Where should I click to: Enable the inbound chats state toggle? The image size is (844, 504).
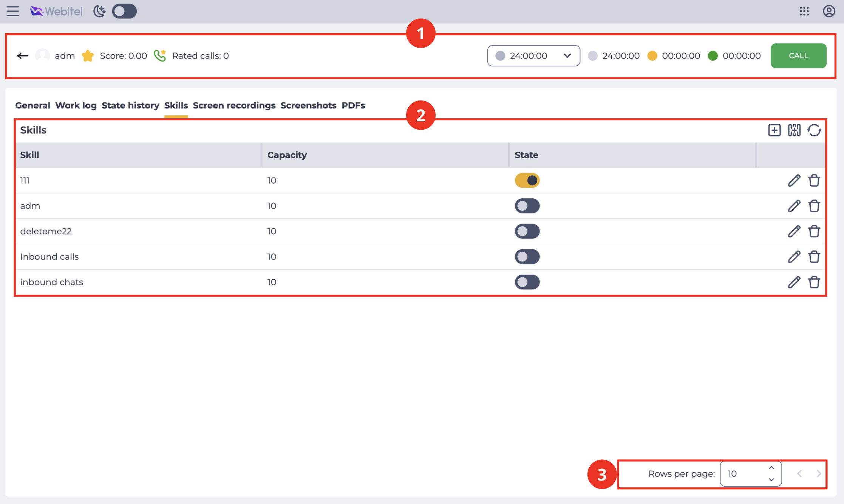[x=527, y=282]
